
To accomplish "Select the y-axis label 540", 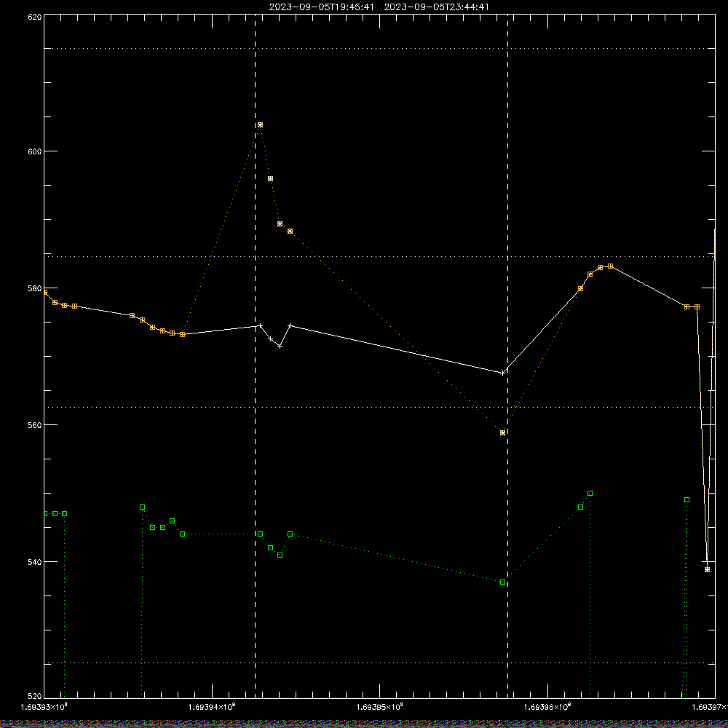I will (36, 562).
